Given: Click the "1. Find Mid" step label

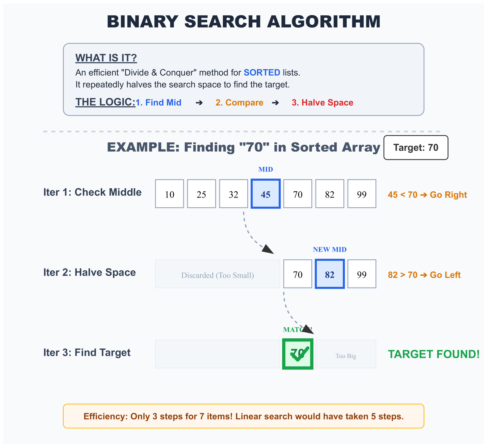Looking at the screenshot, I should pyautogui.click(x=158, y=103).
